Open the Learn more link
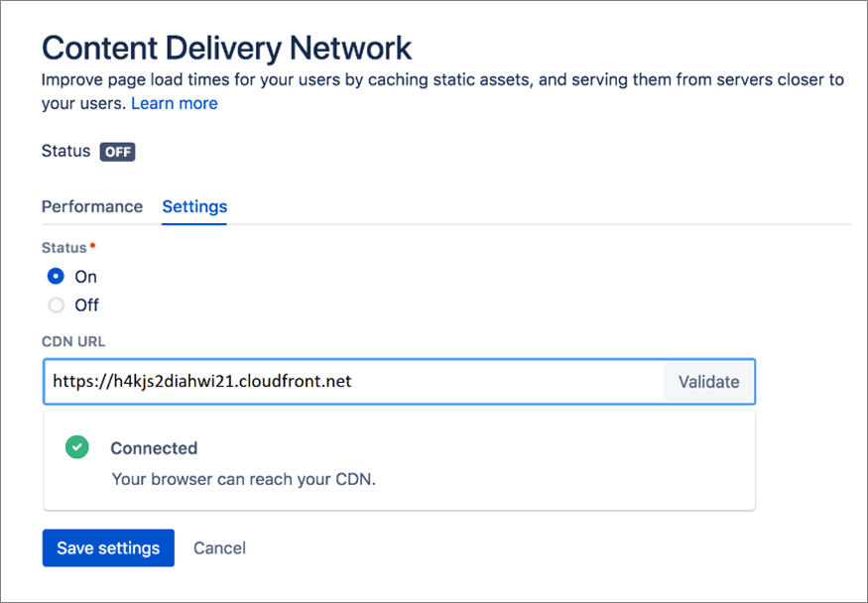Viewport: 868px width, 603px height. point(175,103)
